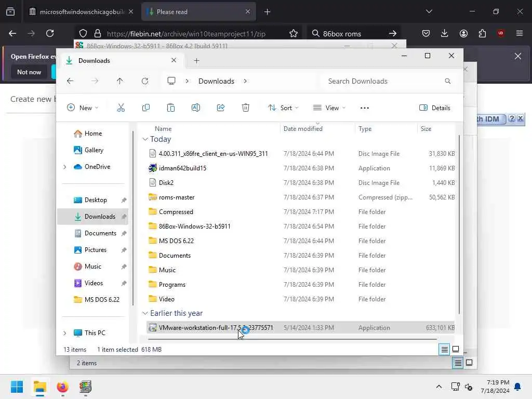The image size is (532, 399).
Task: Click the Explorer vertical scrollbar
Action: [459, 224]
